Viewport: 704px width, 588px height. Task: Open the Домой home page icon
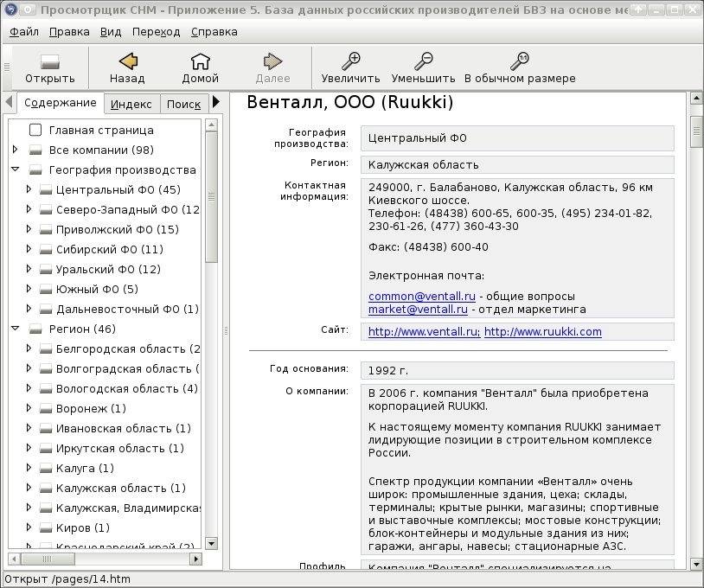click(201, 68)
